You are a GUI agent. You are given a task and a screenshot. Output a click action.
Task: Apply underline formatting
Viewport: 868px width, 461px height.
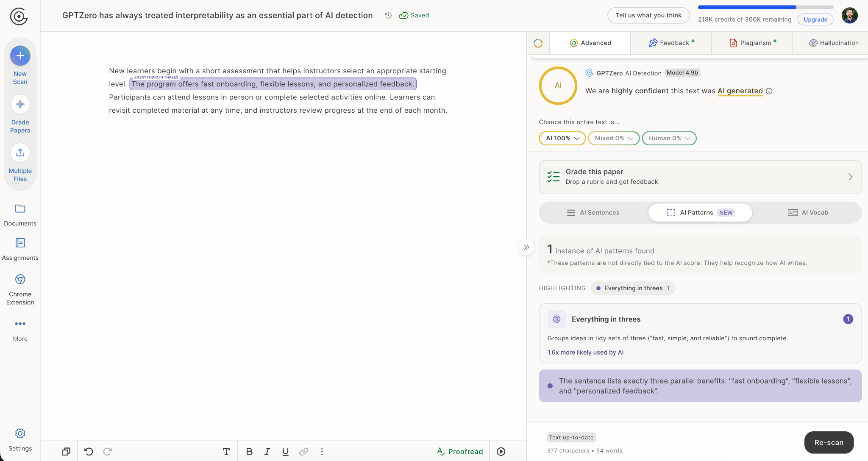click(285, 452)
